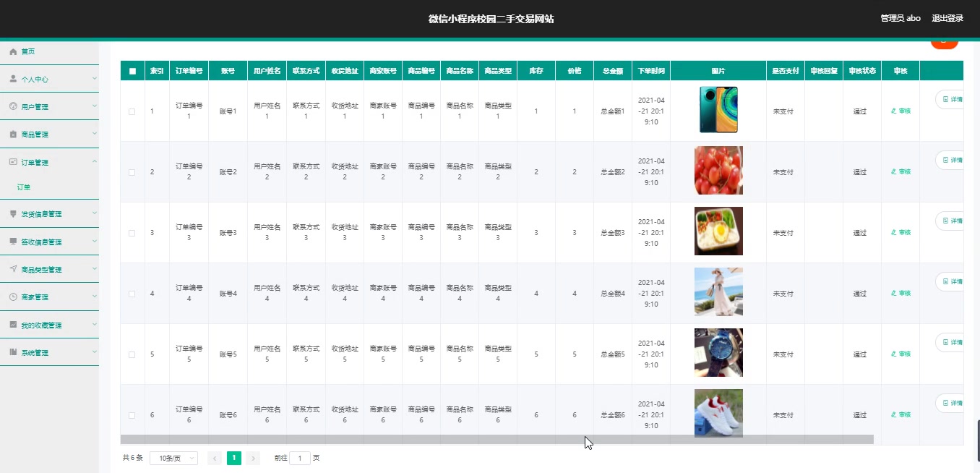Select the paper-plane icon for 商品类型管理
This screenshot has height=473, width=980.
(12, 268)
